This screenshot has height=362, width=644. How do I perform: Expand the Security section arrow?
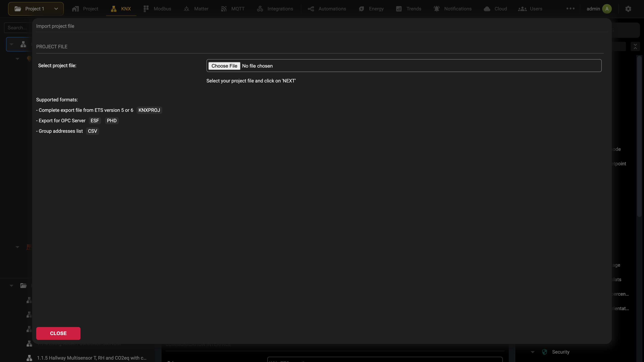click(533, 352)
